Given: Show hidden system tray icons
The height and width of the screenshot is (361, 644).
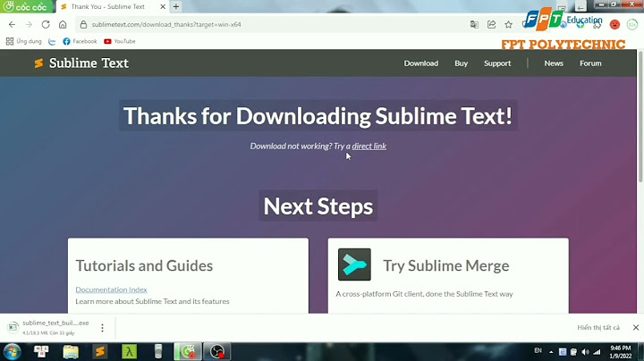Looking at the screenshot, I should [x=551, y=352].
